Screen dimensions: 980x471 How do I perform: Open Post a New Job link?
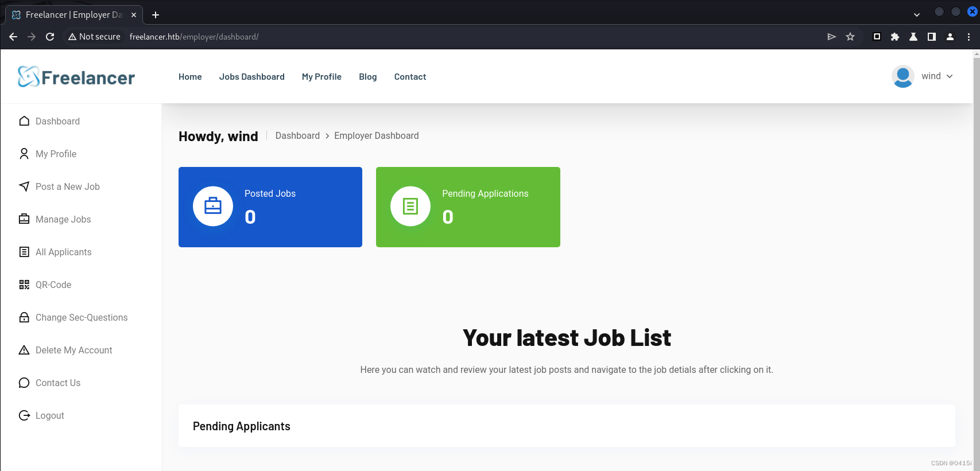pos(68,186)
